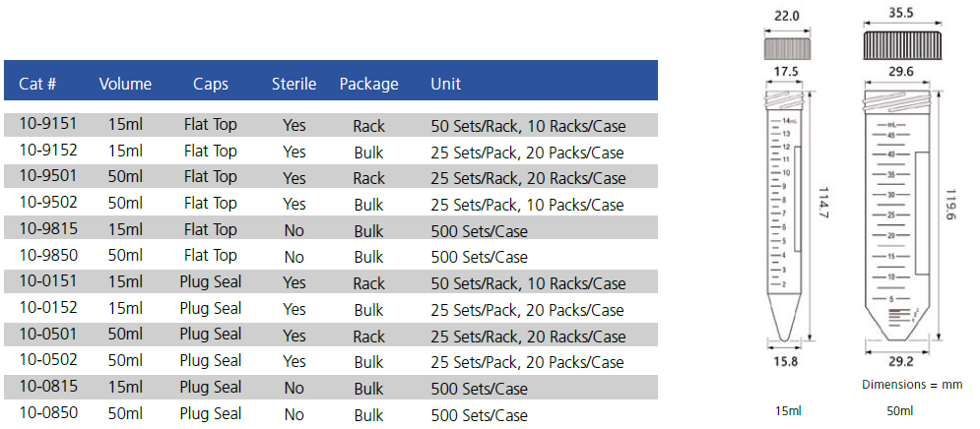Pick catalog number 10-0501
Viewport: 980px width, 429px height.
[48, 335]
